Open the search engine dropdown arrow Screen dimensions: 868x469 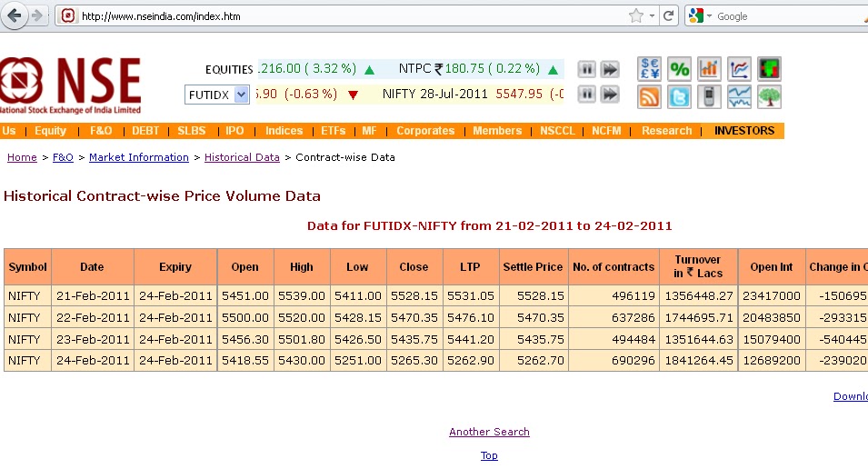coord(709,16)
